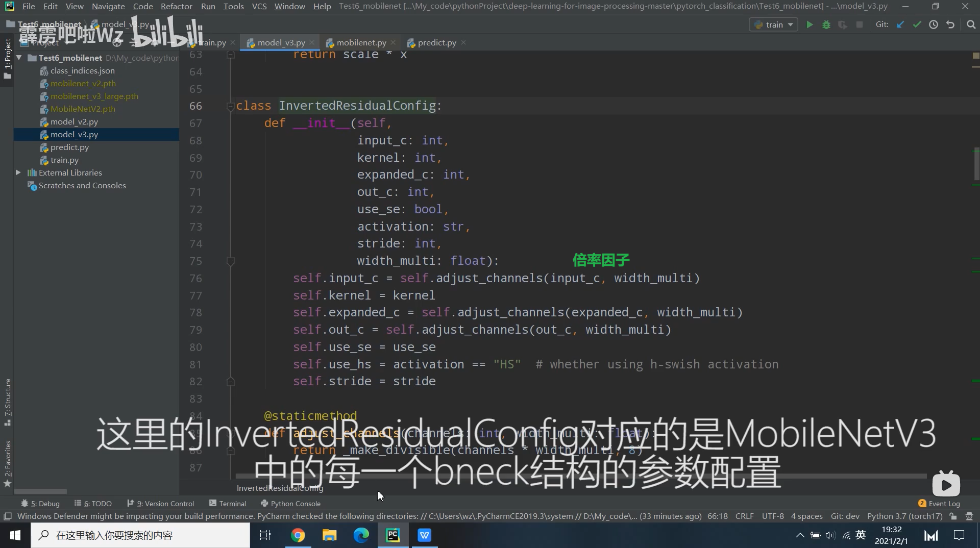Open search everywhere magnifier icon
The image size is (980, 548).
coord(970,24)
